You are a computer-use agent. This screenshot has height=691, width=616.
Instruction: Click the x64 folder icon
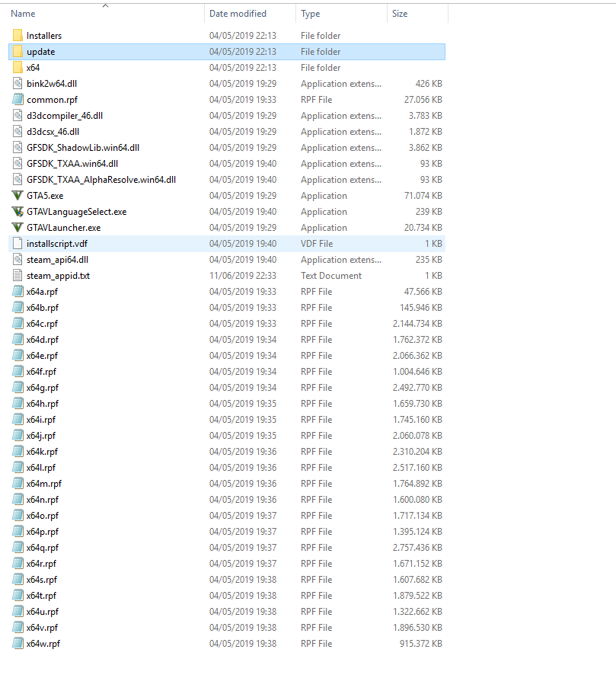coord(18,68)
